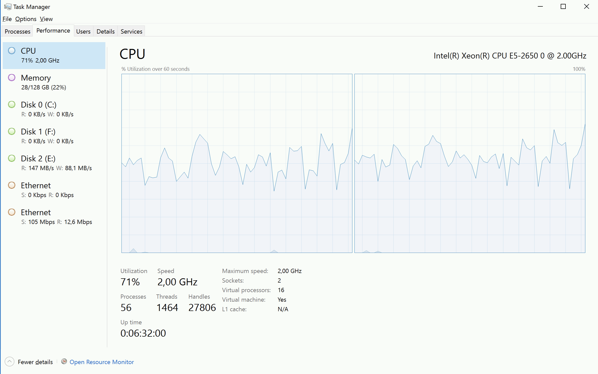Click the Task Manager title bar icon

[x=8, y=6]
